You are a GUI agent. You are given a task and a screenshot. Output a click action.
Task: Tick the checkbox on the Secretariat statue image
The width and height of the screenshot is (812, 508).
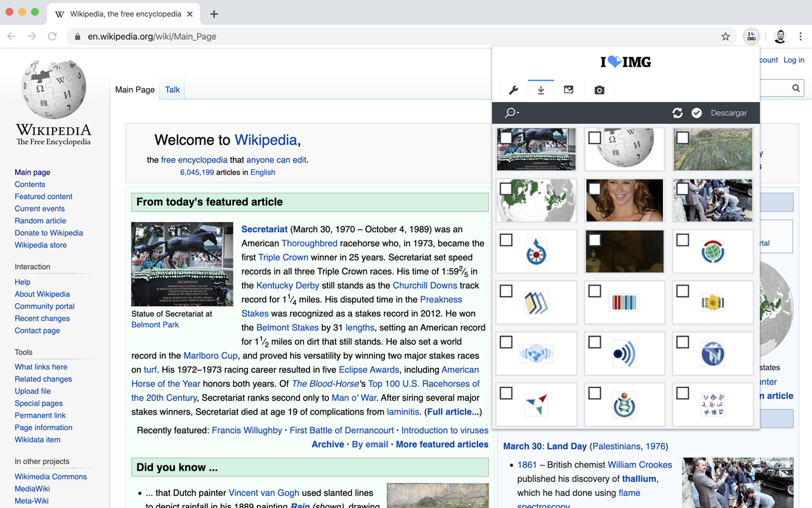coord(506,138)
